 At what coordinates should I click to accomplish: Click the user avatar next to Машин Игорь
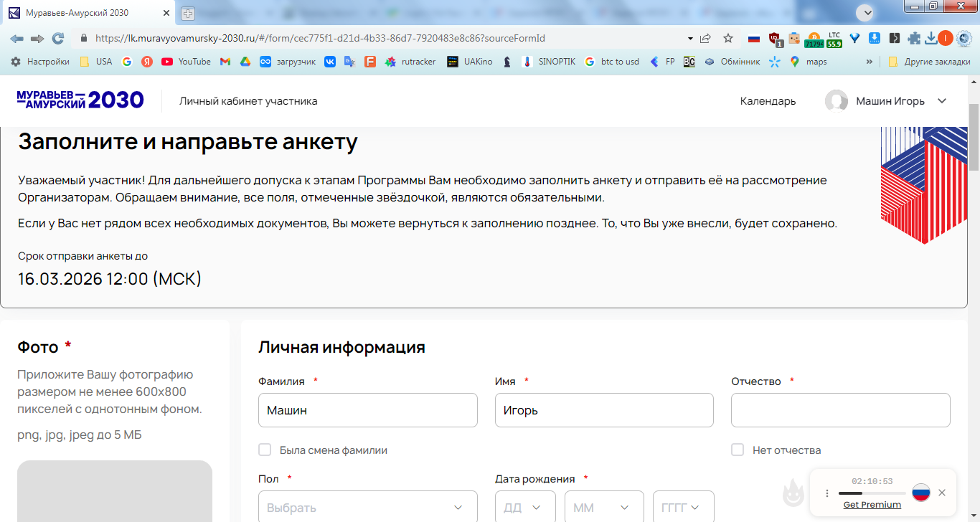click(x=837, y=101)
